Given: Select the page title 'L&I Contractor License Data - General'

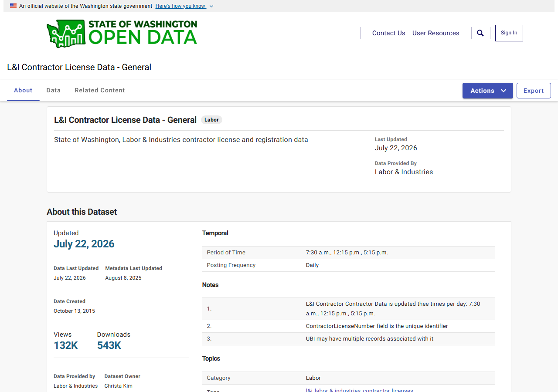Looking at the screenshot, I should tap(79, 67).
